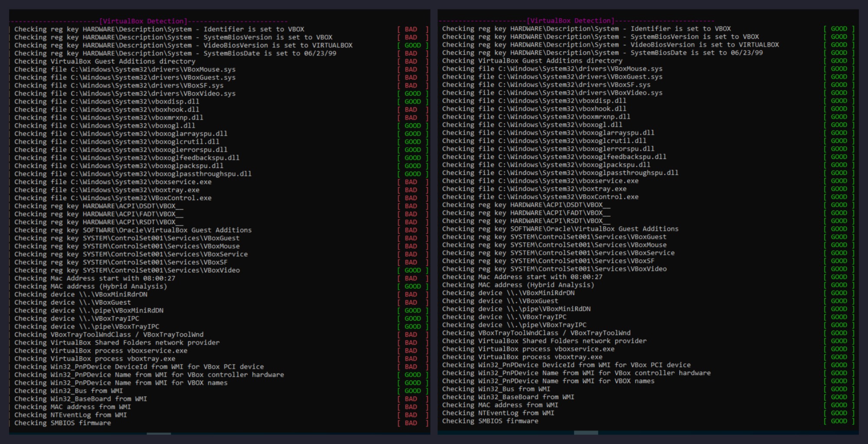
Task: Click GOOD status for Guest Additions directory, right pane
Action: (839, 61)
